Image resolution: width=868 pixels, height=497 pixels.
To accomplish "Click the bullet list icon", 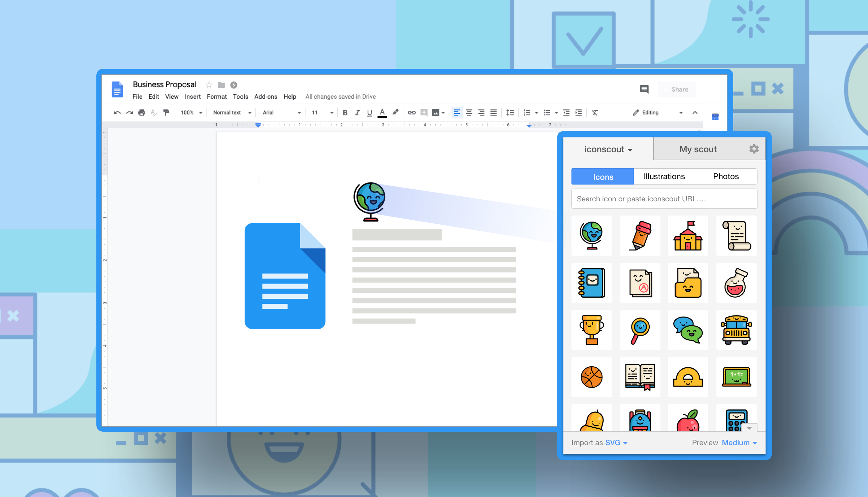I will (546, 112).
